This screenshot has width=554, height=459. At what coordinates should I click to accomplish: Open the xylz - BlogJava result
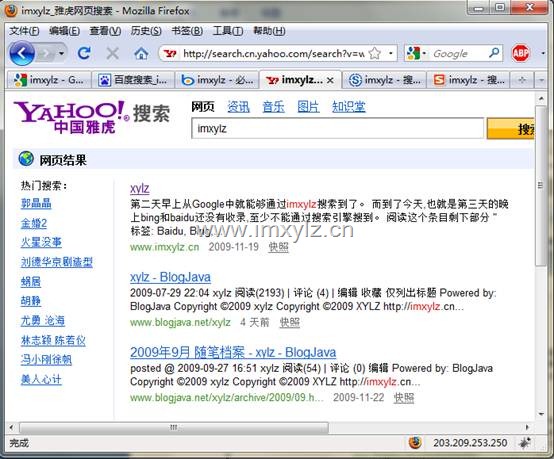click(170, 277)
